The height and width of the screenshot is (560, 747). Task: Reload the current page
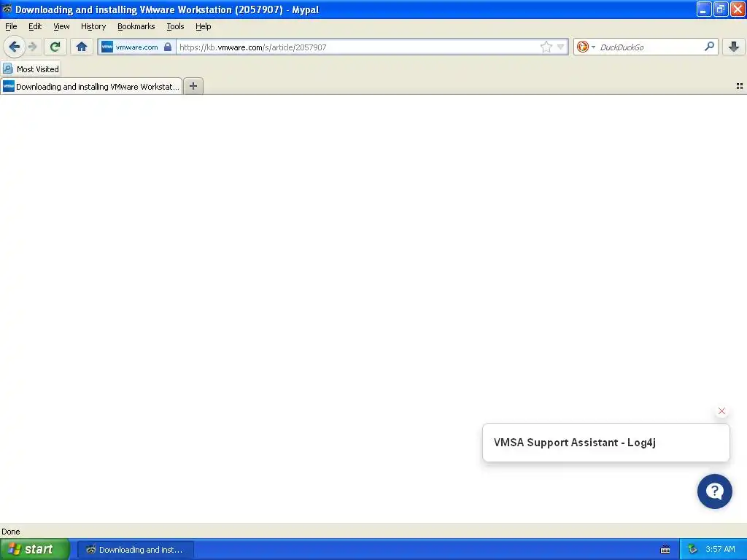[x=55, y=47]
